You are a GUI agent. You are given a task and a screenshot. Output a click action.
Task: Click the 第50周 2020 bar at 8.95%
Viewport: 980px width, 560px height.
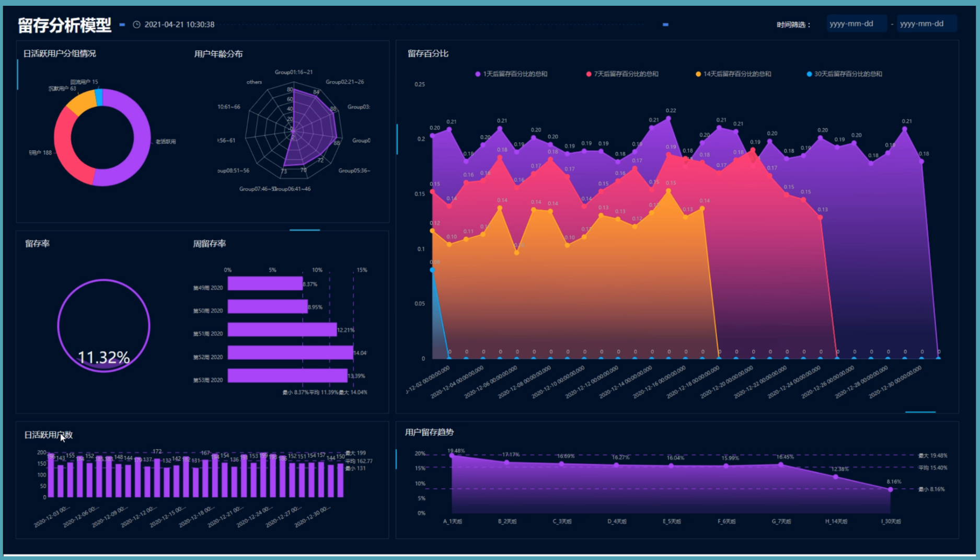(x=268, y=306)
